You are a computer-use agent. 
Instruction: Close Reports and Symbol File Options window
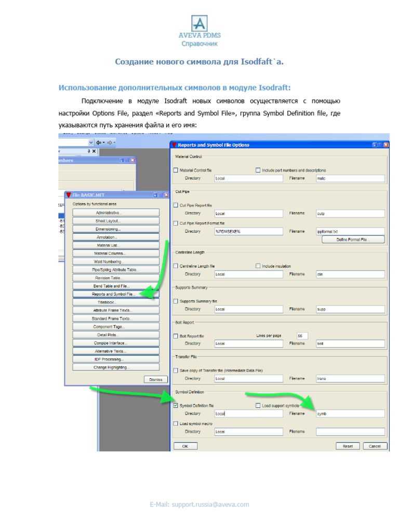pyautogui.click(x=386, y=145)
